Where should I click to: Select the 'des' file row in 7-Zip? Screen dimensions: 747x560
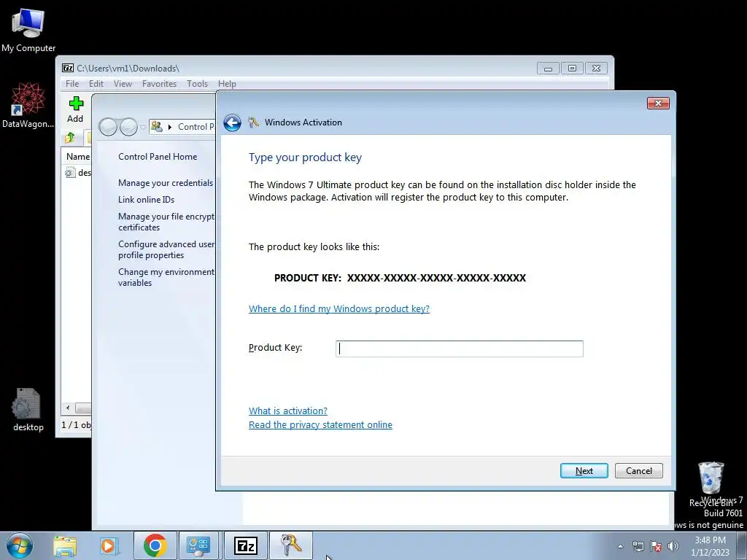coord(77,172)
